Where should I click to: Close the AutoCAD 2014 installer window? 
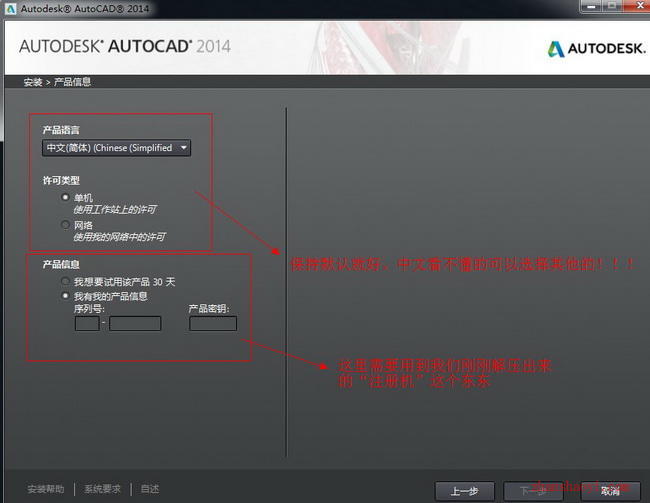click(x=638, y=6)
